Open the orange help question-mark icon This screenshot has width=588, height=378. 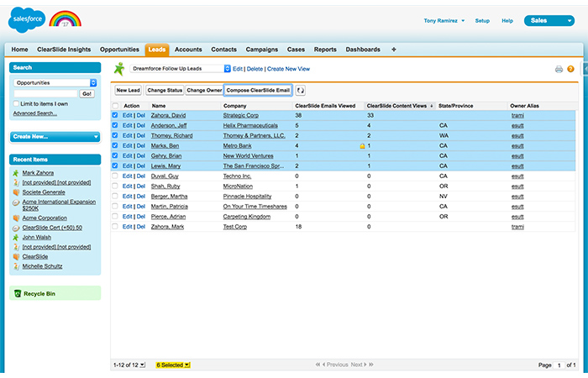point(570,69)
